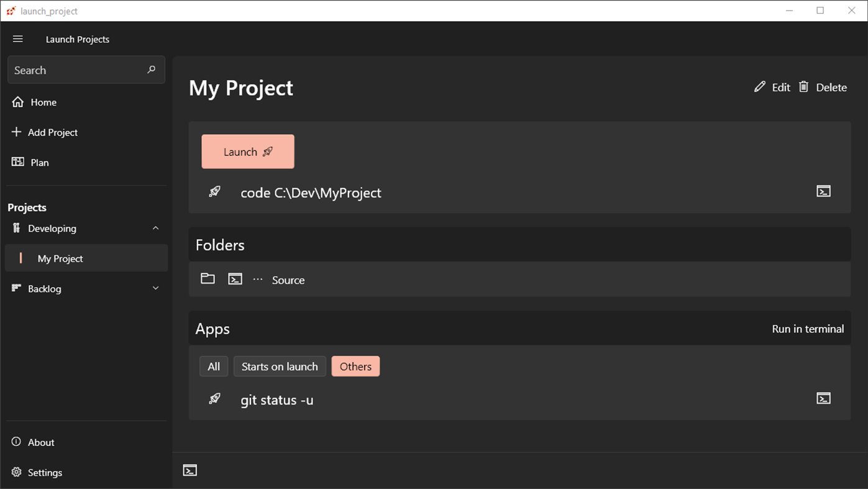Click the folder icon in the Source row

tap(208, 279)
